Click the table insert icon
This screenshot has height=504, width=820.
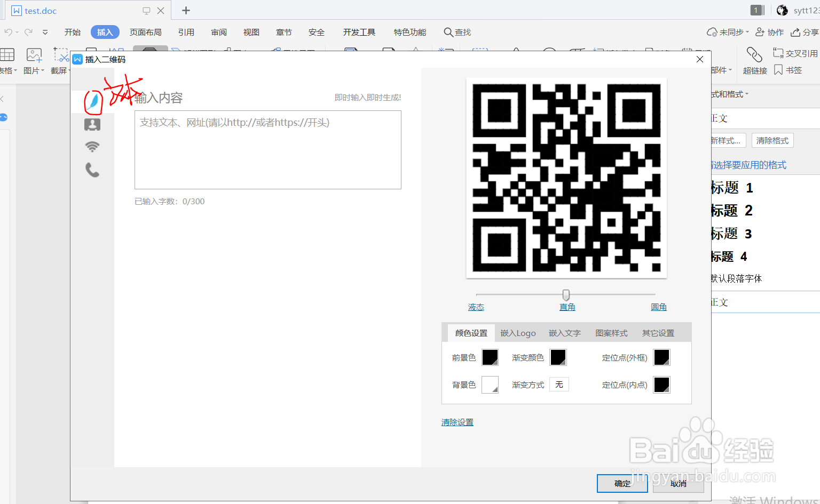pyautogui.click(x=7, y=54)
